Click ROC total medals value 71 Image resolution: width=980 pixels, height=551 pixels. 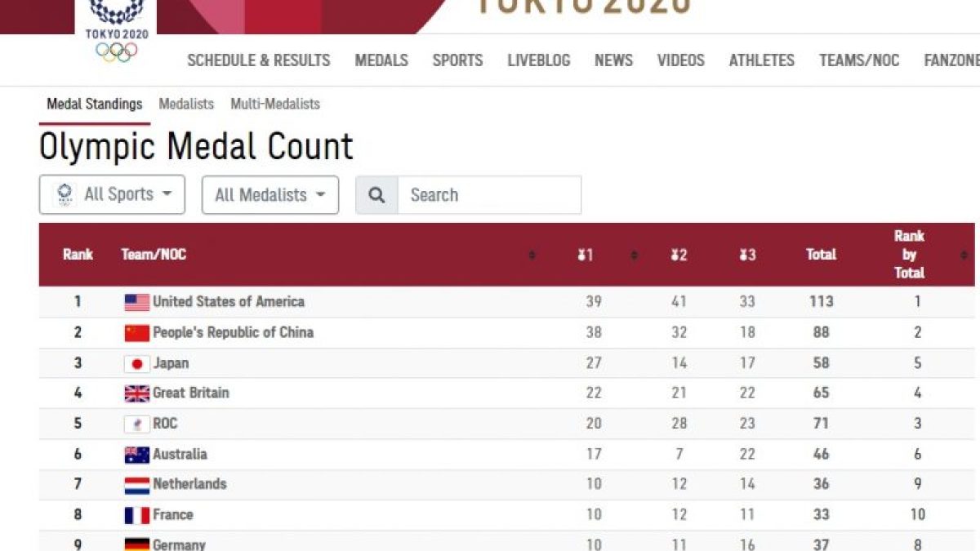(822, 424)
